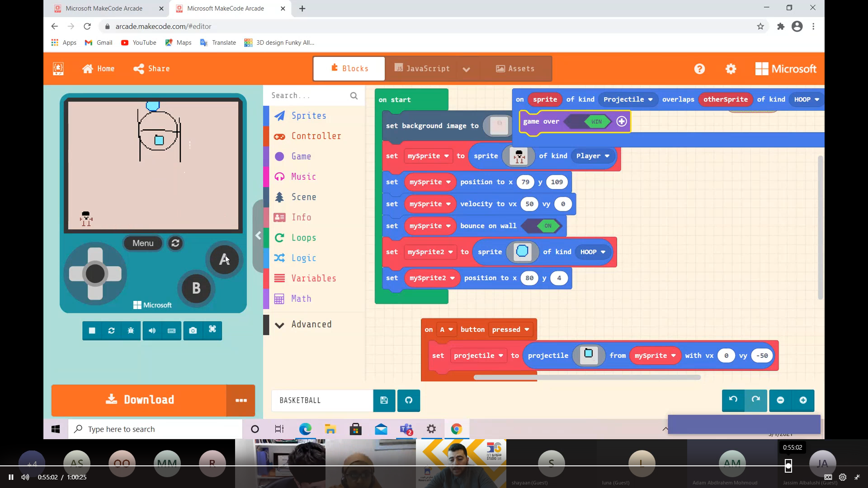
Task: Open the button A selector dropdown
Action: click(x=446, y=329)
